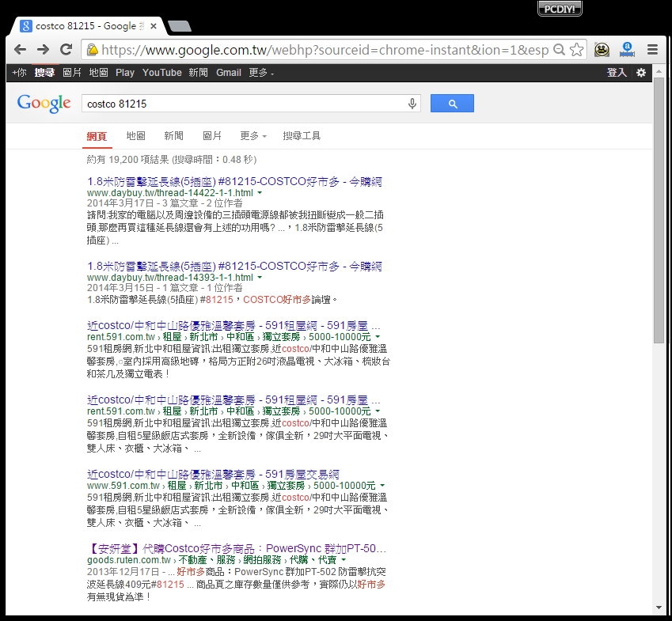Go back to the previous page
Screen dimensions: 672x621
(x=20, y=50)
